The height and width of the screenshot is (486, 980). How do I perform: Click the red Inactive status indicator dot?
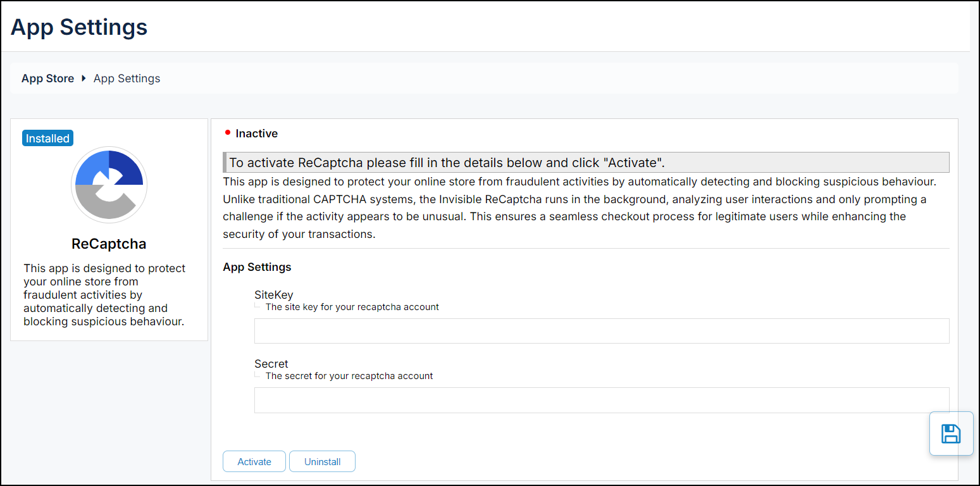[228, 133]
